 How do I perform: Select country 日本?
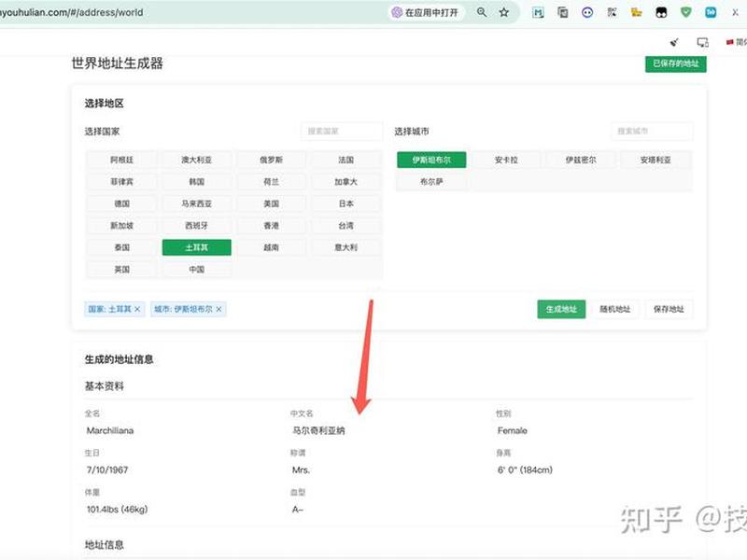click(345, 203)
